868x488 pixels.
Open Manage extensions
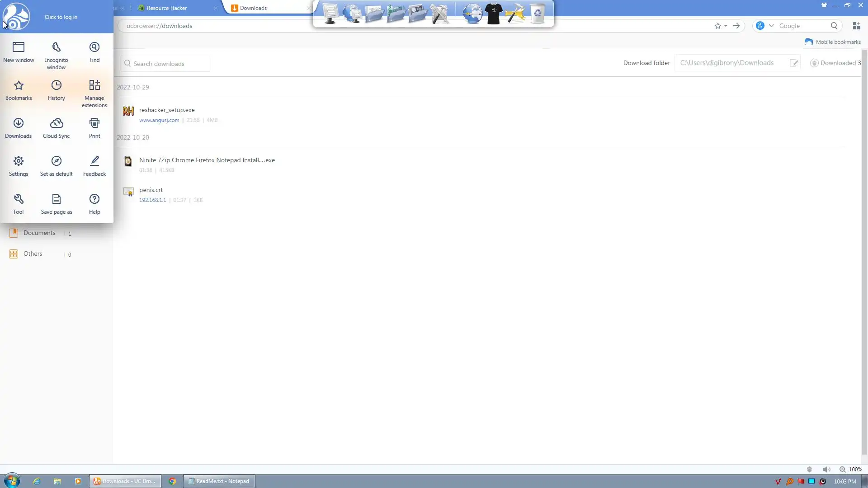94,93
